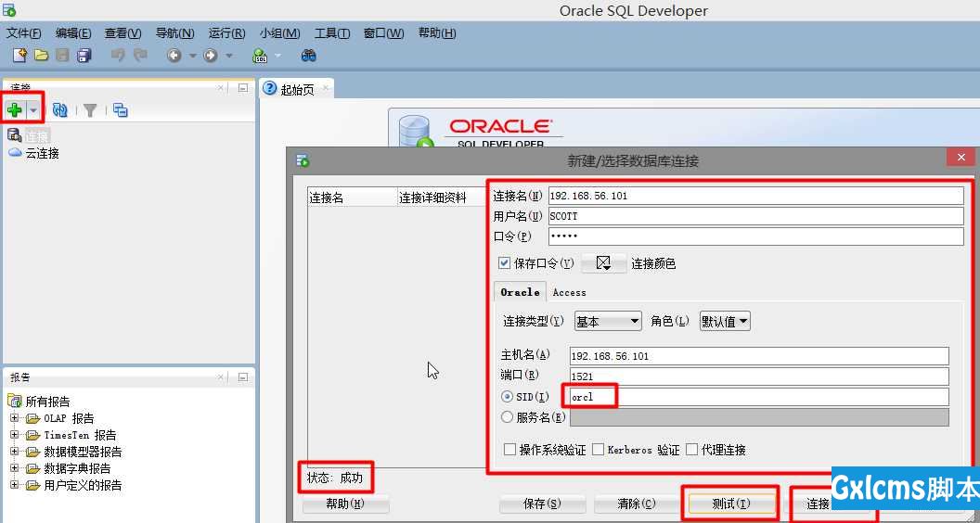Click the Back navigation arrow icon
This screenshot has width=980, height=523.
[174, 56]
